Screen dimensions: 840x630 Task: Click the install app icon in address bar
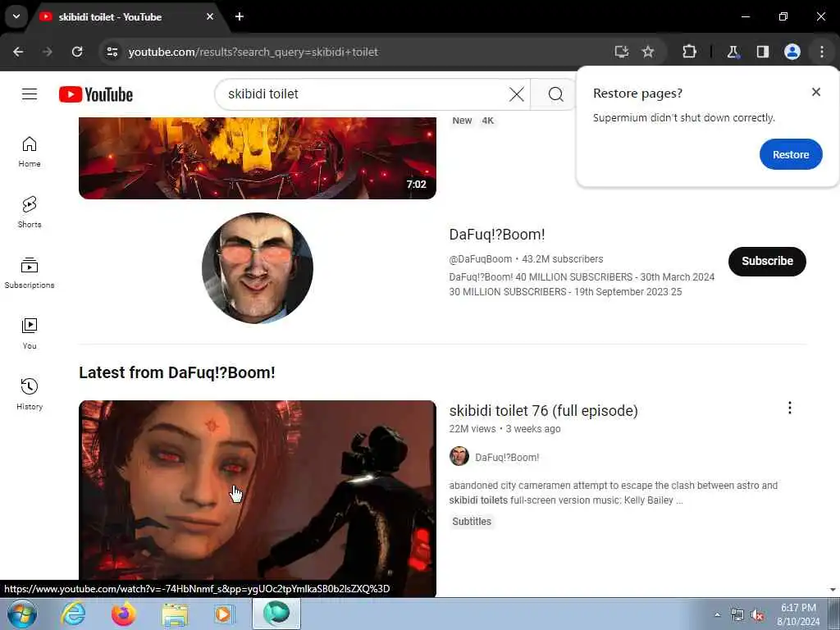pyautogui.click(x=622, y=52)
